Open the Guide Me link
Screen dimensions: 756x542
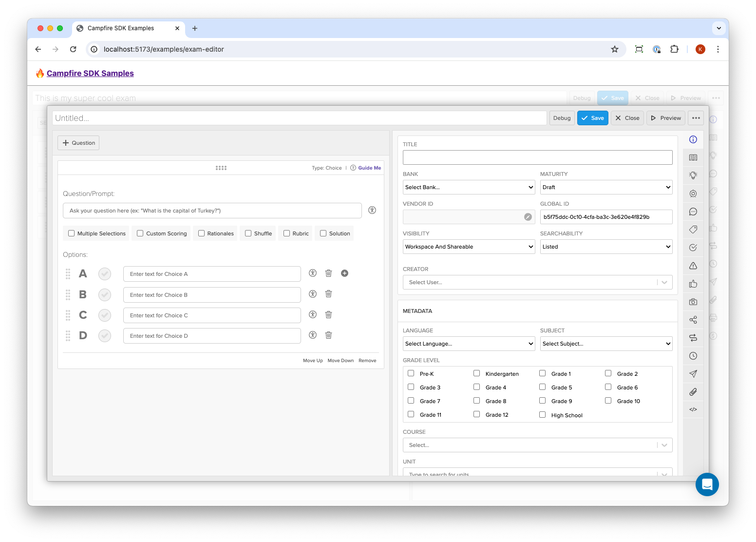[x=369, y=168]
